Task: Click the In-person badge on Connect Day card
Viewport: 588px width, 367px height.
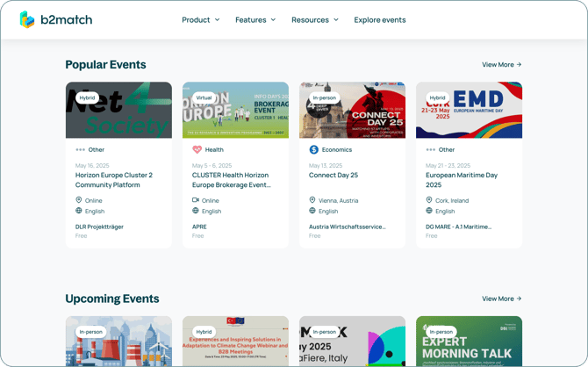Action: [x=325, y=97]
